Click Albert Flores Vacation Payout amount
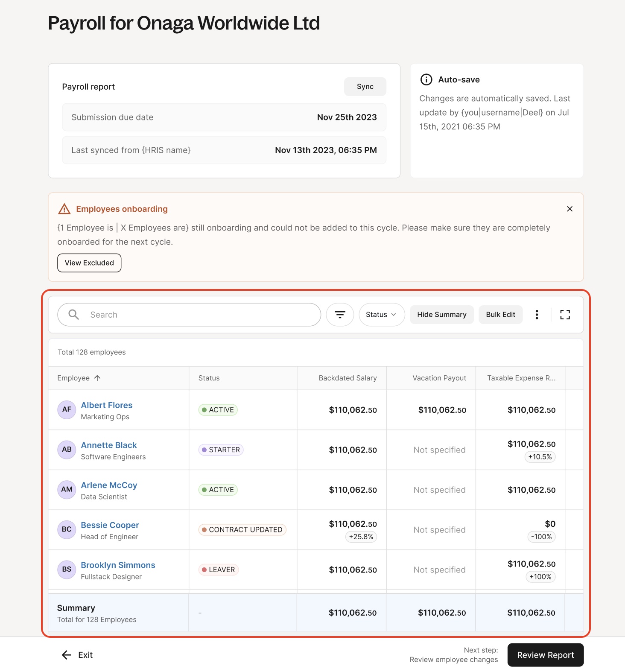This screenshot has height=672, width=625. click(x=442, y=410)
